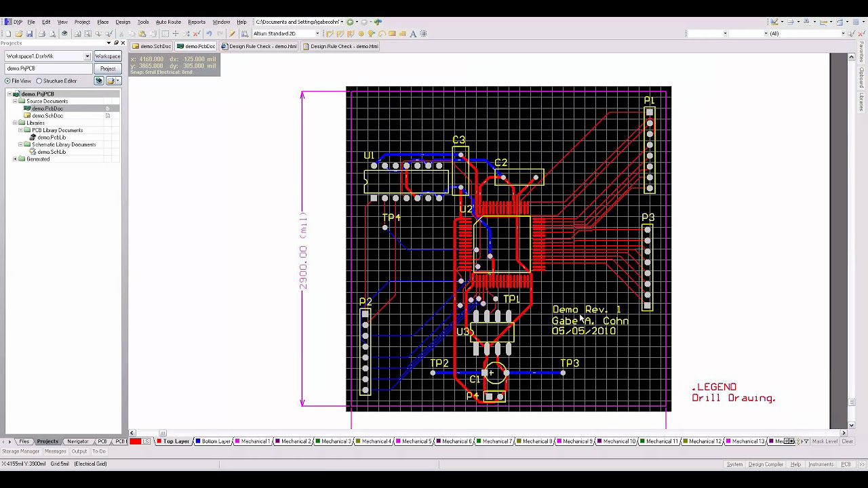Collapse Schematic Library Documents folder
The image size is (868, 488).
pos(21,144)
